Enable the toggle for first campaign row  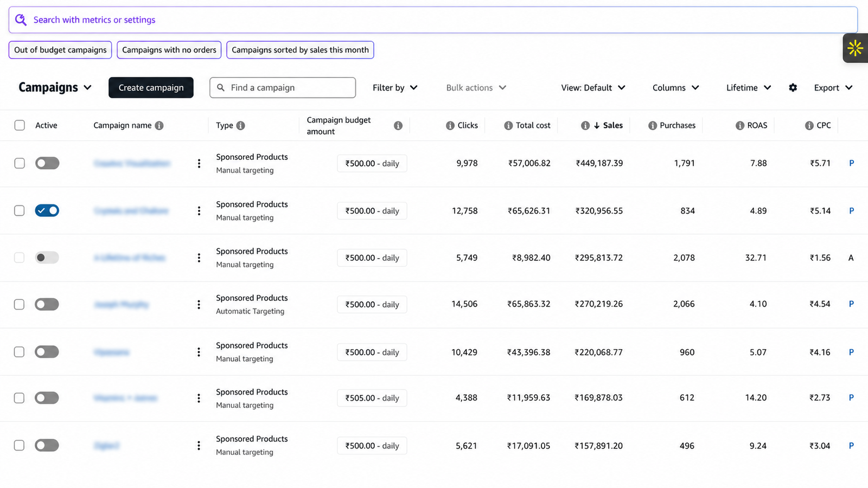pyautogui.click(x=47, y=163)
